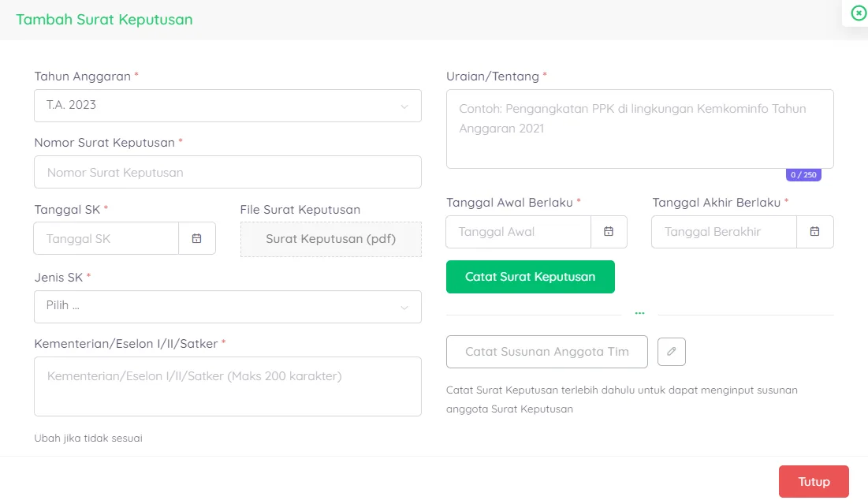Click the Catat Susunan Anggota Tim button
The image size is (868, 504).
pyautogui.click(x=546, y=352)
